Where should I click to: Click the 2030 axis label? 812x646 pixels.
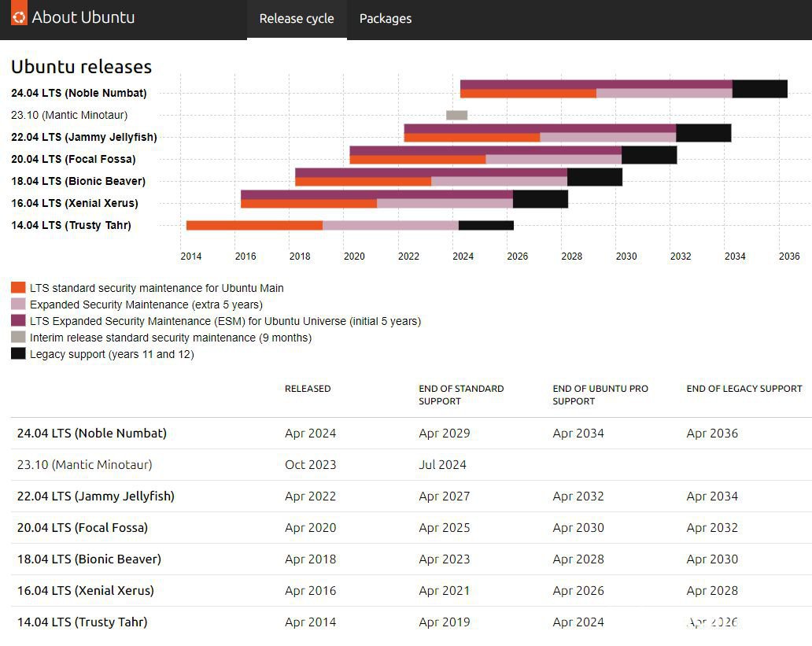pos(626,257)
